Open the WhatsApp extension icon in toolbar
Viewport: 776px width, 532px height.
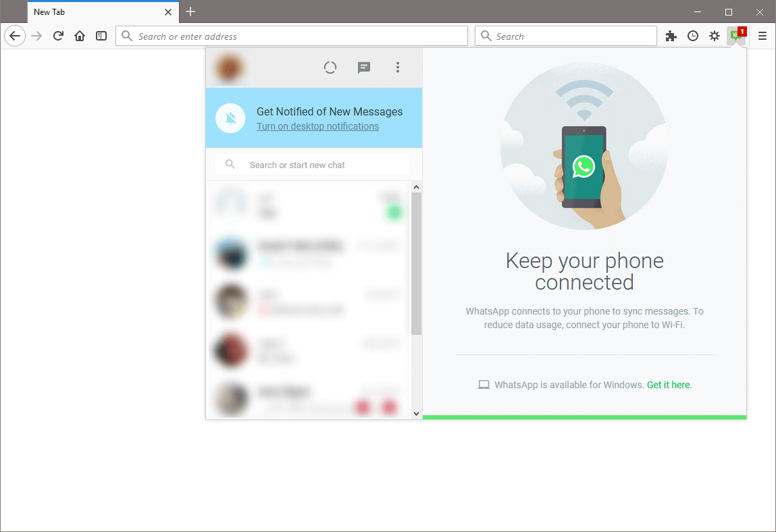(736, 36)
